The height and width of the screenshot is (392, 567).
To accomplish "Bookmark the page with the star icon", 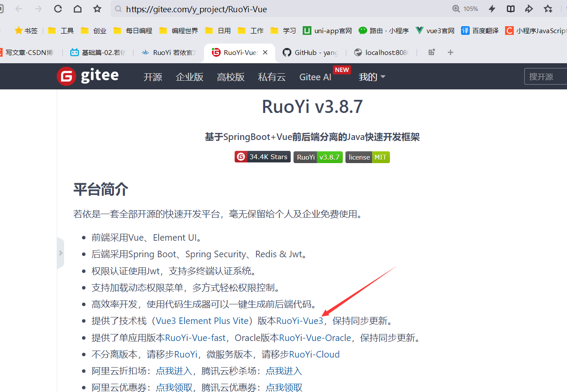I will point(548,8).
